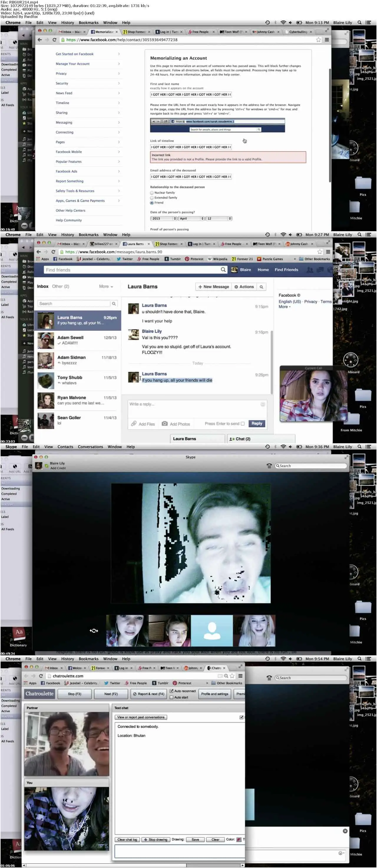The height and width of the screenshot is (868, 377).
Task: Select the Friend relationship radio button
Action: tap(152, 203)
